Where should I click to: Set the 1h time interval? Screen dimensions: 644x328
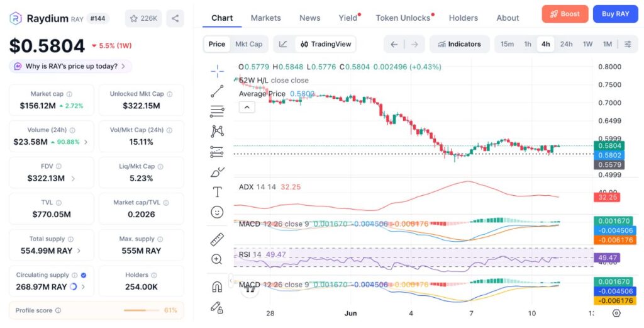tap(528, 45)
